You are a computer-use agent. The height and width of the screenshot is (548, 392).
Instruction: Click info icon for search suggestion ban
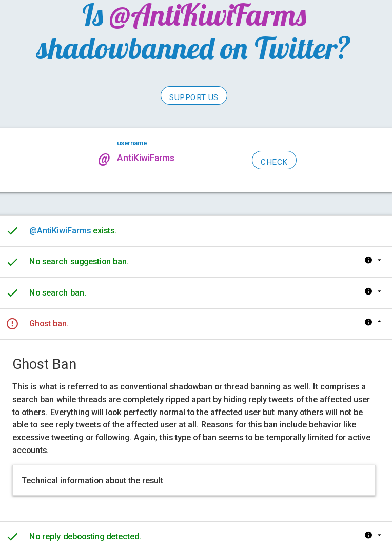click(368, 260)
